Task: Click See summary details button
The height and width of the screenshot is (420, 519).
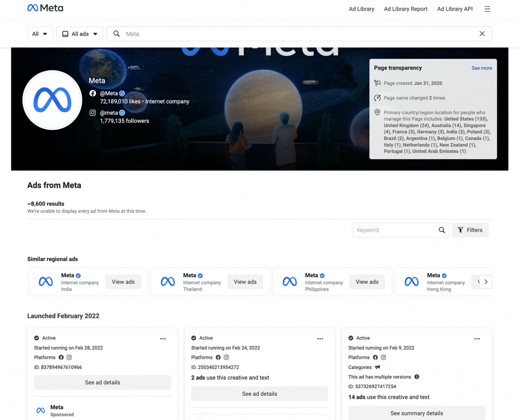Action: coord(416,413)
